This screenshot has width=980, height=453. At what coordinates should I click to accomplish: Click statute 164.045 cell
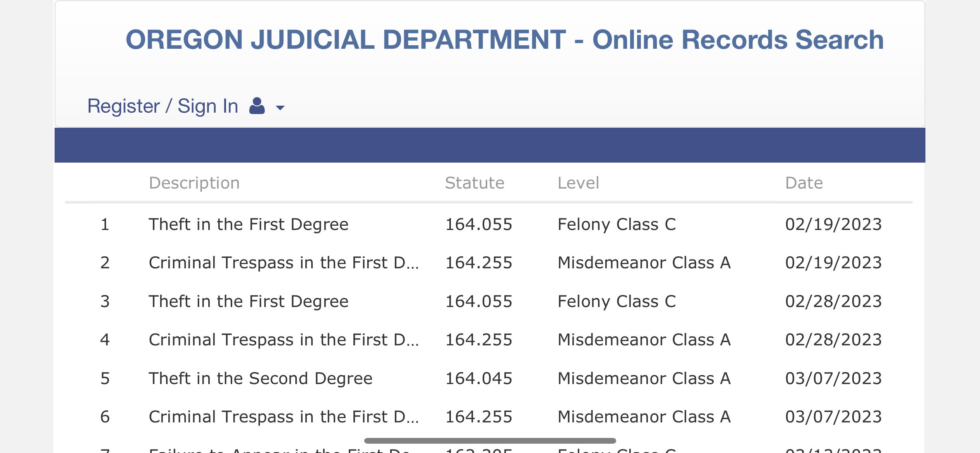coord(479,379)
